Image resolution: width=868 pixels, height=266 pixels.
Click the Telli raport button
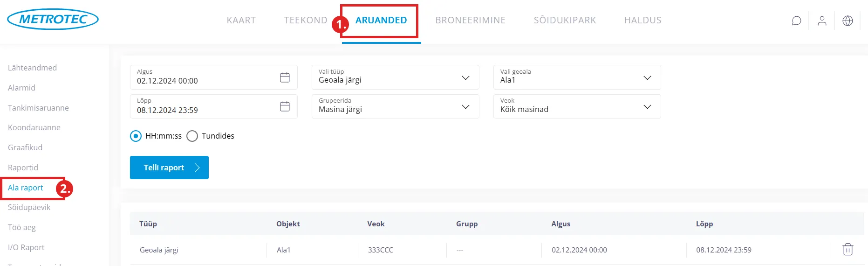(169, 168)
